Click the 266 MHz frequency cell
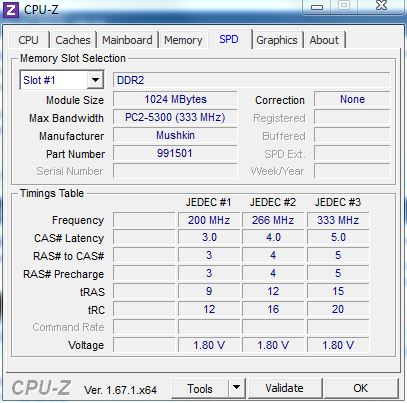 click(x=273, y=220)
